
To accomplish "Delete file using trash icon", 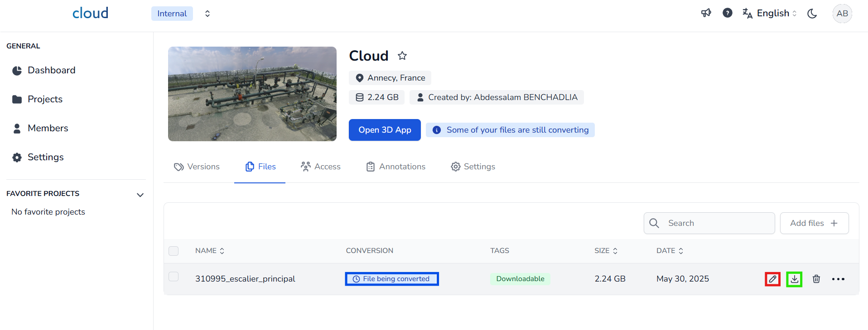I will (816, 279).
